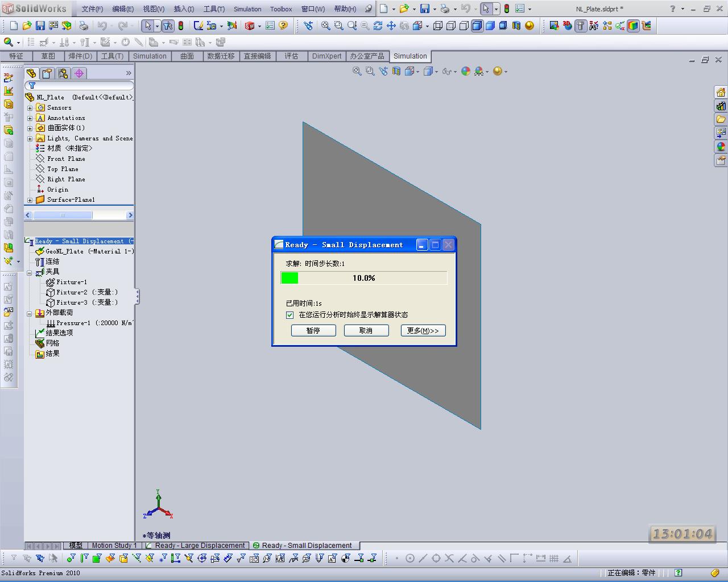Select Fixture-1 in the simulation tree

click(72, 282)
